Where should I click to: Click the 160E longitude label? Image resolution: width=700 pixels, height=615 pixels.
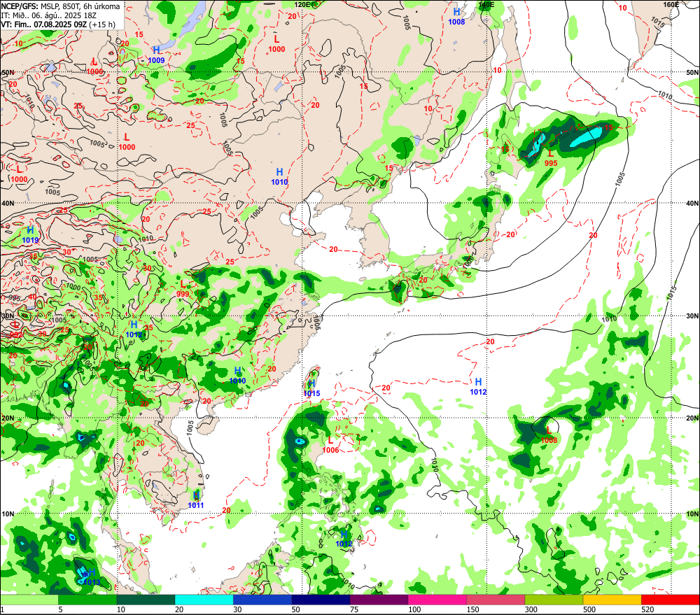(x=671, y=5)
